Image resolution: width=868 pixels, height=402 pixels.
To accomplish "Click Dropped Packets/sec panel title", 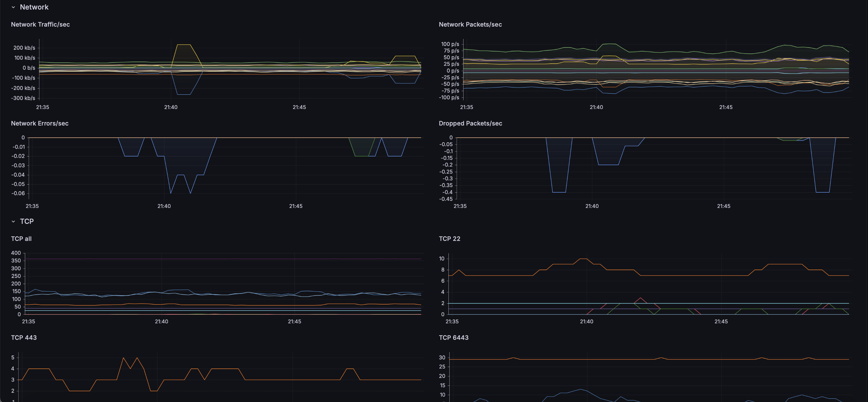I will coord(470,123).
